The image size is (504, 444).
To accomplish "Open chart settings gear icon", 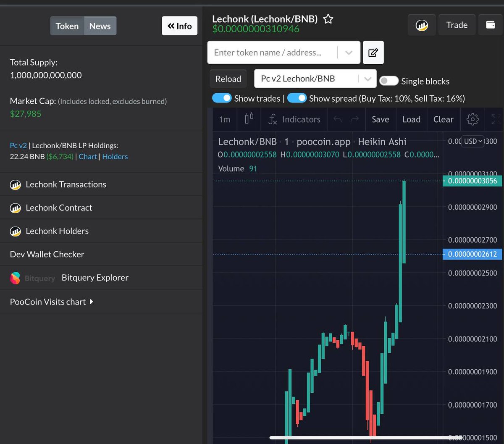I will (x=472, y=119).
